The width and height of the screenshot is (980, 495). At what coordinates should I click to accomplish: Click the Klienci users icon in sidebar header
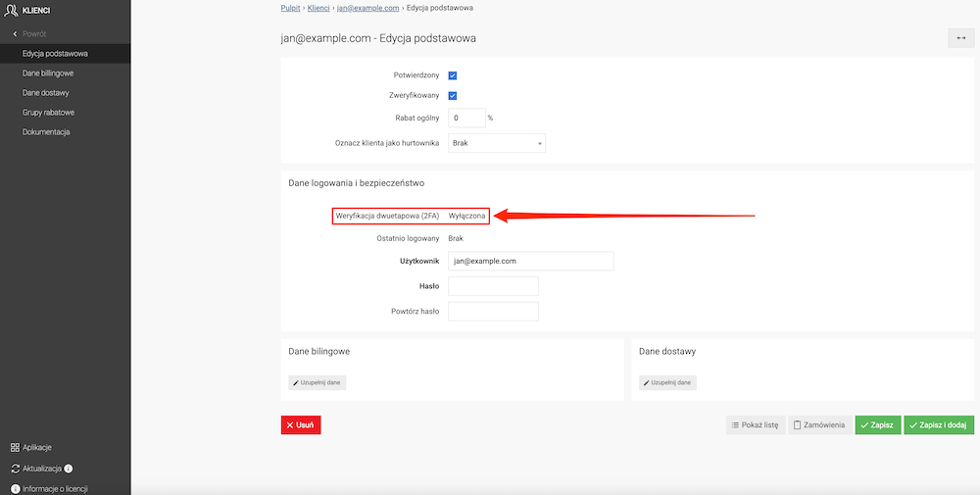pyautogui.click(x=11, y=10)
